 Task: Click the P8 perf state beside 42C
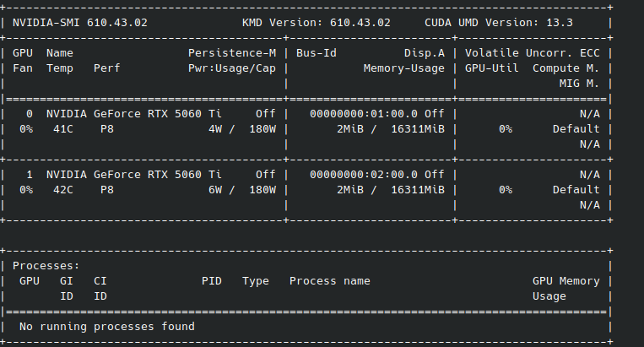tap(107, 190)
